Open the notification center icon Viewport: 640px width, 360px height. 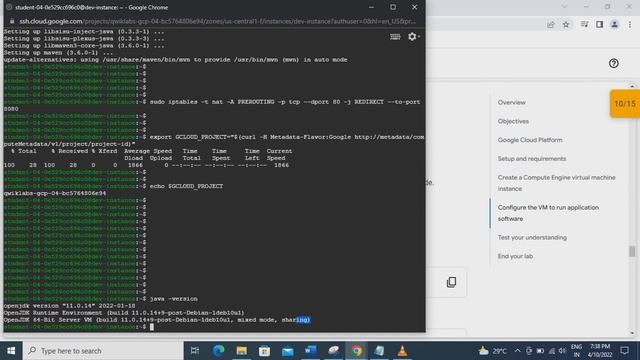pyautogui.click(x=624, y=351)
